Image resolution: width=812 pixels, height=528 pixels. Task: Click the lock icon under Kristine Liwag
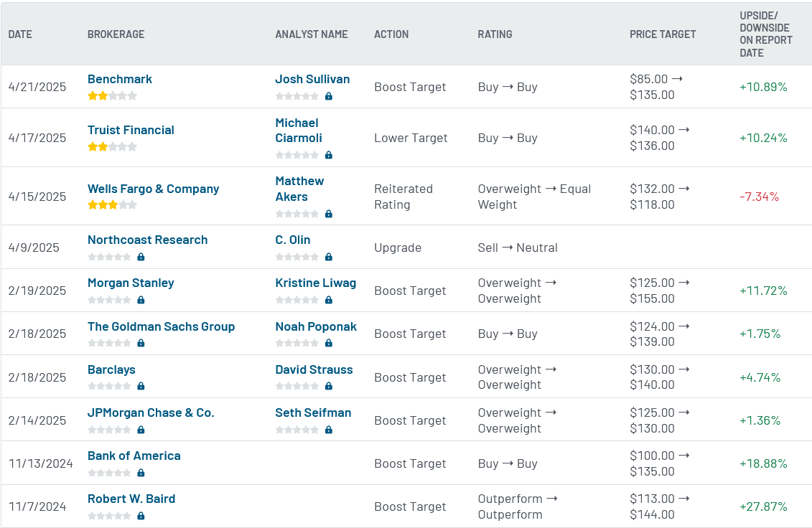[328, 300]
